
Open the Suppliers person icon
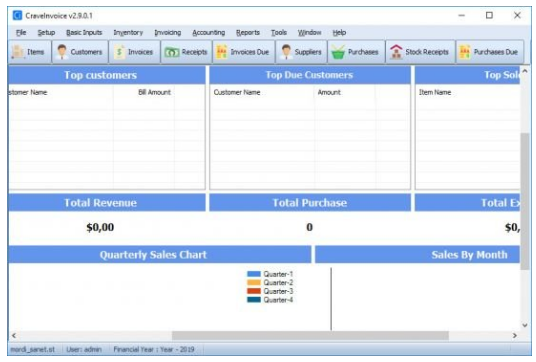[286, 52]
